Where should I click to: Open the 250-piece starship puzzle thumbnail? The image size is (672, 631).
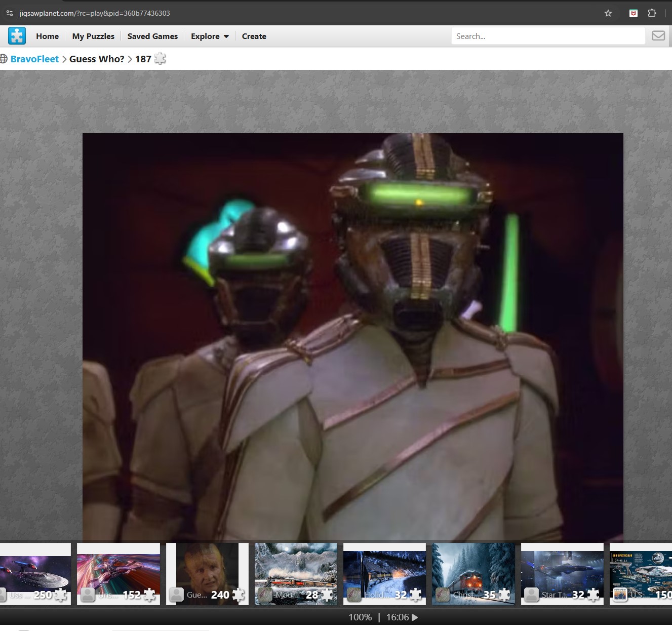coord(35,574)
